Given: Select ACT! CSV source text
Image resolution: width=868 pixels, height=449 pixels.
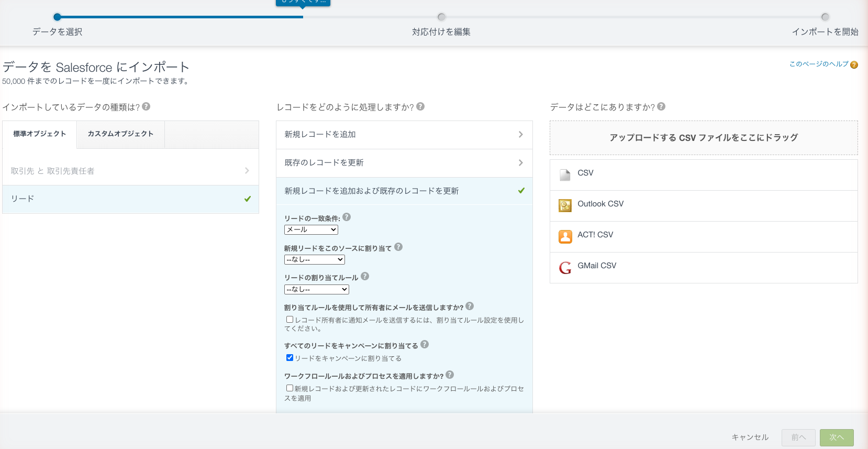Looking at the screenshot, I should [x=595, y=235].
